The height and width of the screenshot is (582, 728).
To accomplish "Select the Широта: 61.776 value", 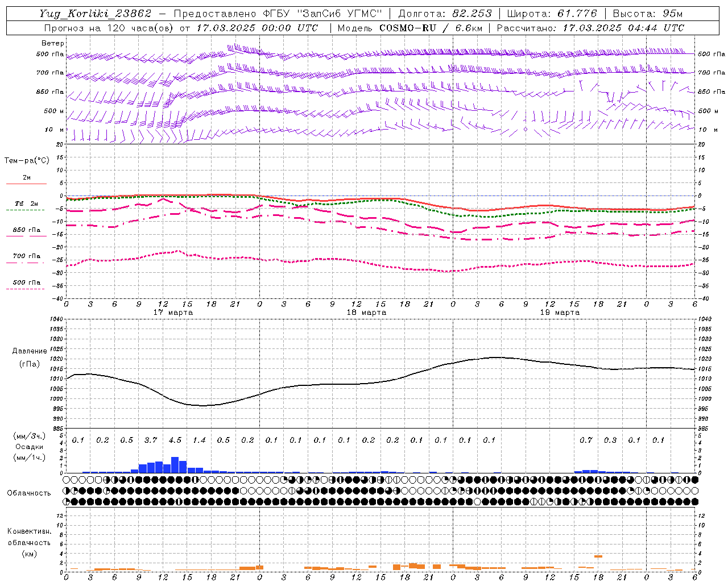I will pos(552,14).
